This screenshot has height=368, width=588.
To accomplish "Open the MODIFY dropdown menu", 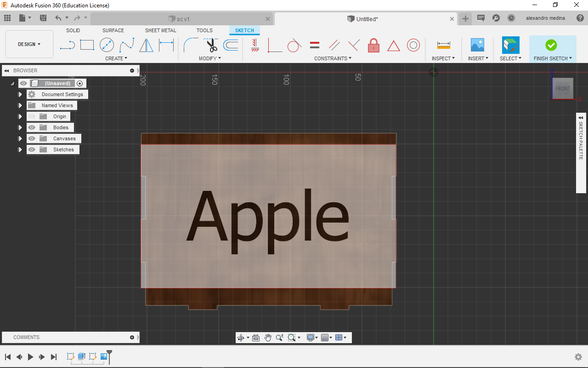I will coord(210,58).
